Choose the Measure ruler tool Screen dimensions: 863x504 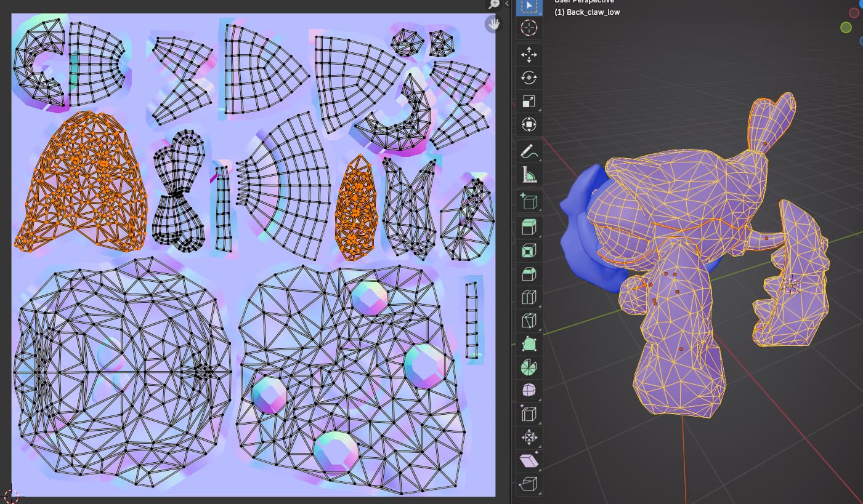point(529,175)
